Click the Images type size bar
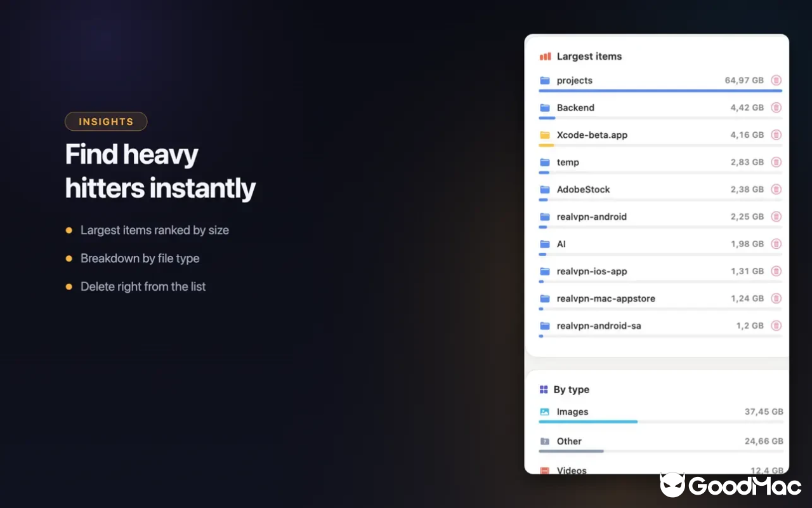This screenshot has height=508, width=812. [x=660, y=422]
